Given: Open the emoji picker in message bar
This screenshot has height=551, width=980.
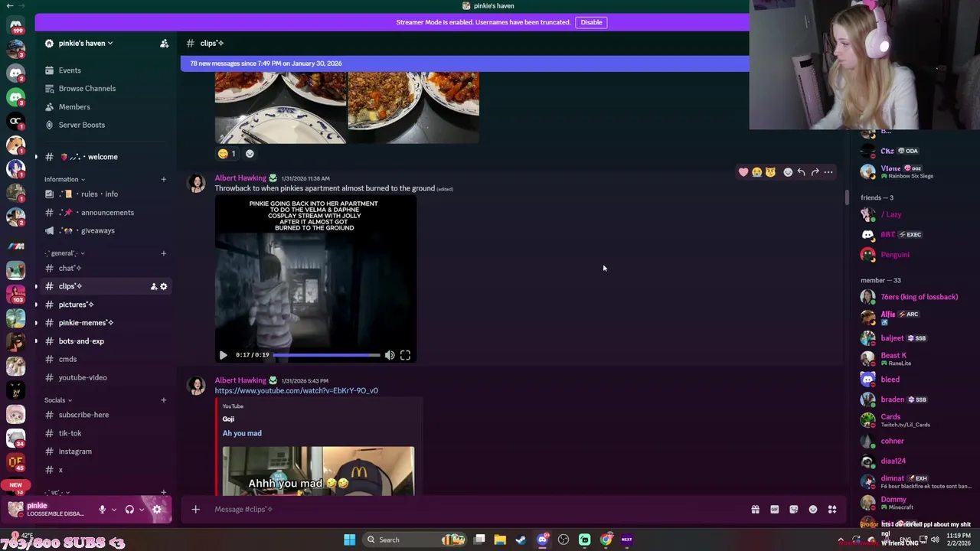Looking at the screenshot, I should 813,510.
